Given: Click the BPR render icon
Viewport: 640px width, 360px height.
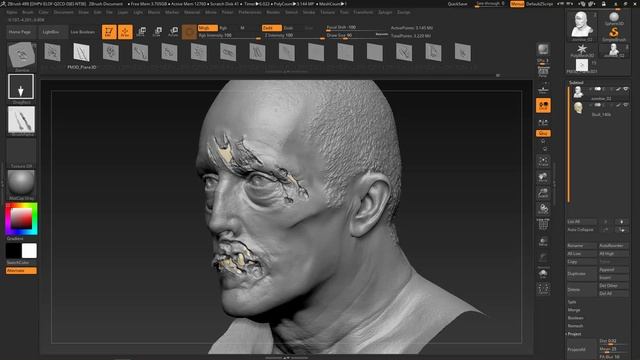Looking at the screenshot, I should pyautogui.click(x=543, y=49).
